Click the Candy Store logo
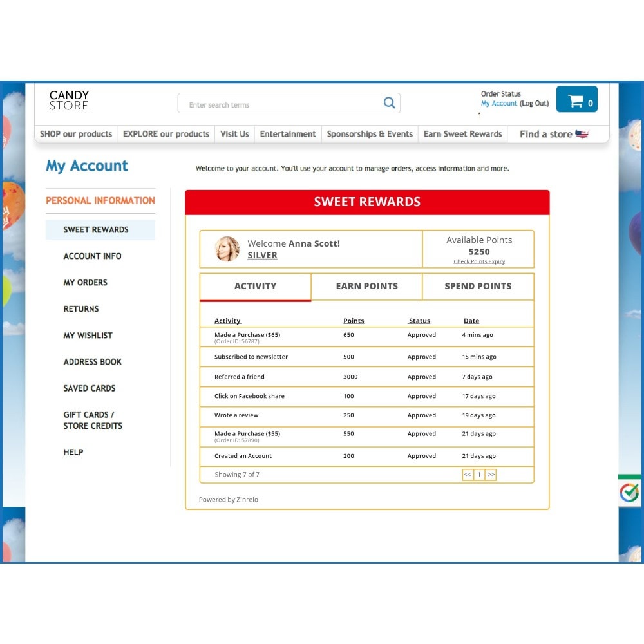This screenshot has width=644, height=644. [x=69, y=100]
